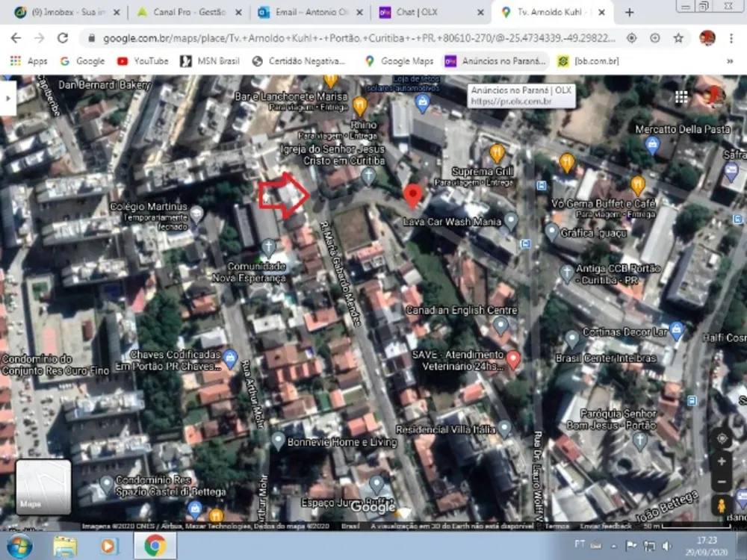The height and width of the screenshot is (560, 747).
Task: Open a new browser tab
Action: point(629,13)
